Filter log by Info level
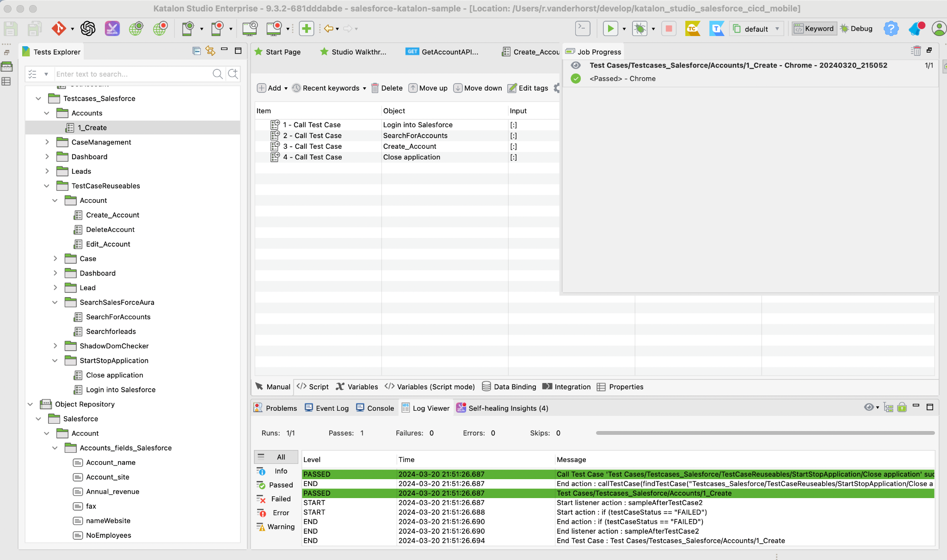 (276, 471)
